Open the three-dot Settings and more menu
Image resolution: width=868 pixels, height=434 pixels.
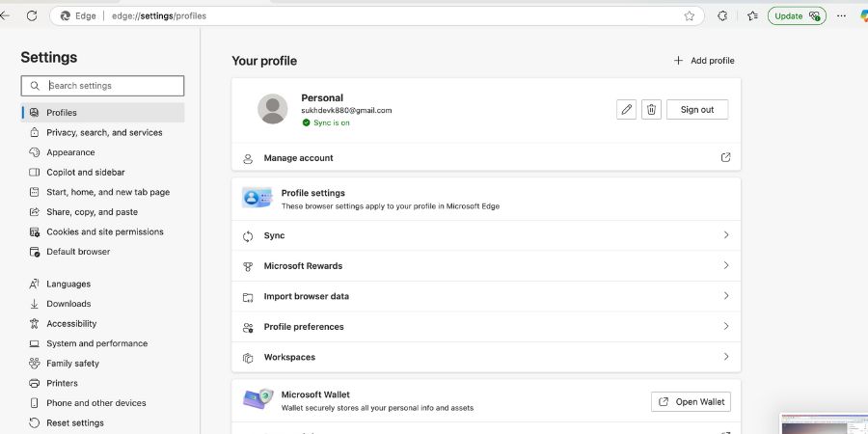coord(841,15)
